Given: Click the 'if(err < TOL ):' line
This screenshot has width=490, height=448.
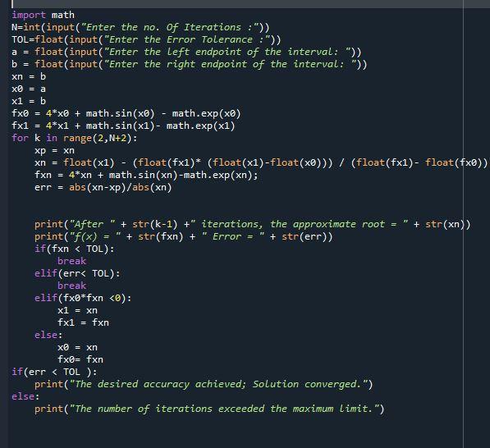Looking at the screenshot, I should tap(54, 372).
